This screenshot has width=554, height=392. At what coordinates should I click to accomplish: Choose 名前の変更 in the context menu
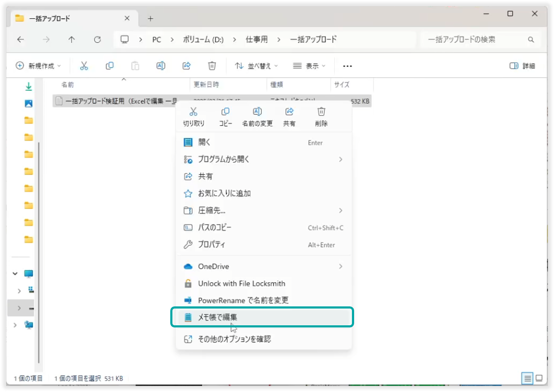coord(257,117)
